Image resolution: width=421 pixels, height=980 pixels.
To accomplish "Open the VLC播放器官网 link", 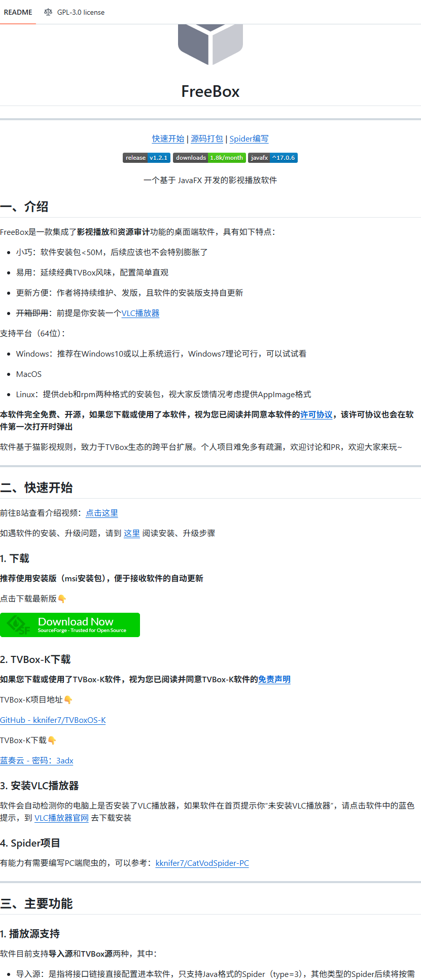I will 61,818.
